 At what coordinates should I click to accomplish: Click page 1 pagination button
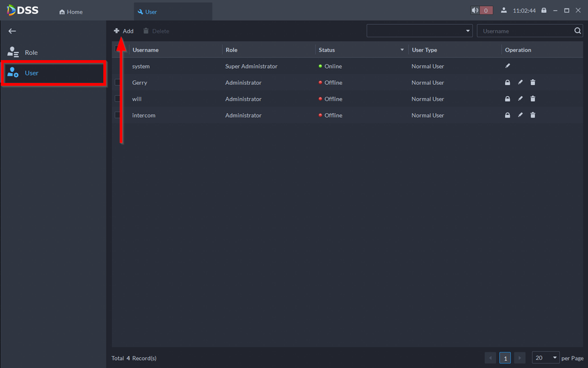click(x=505, y=358)
